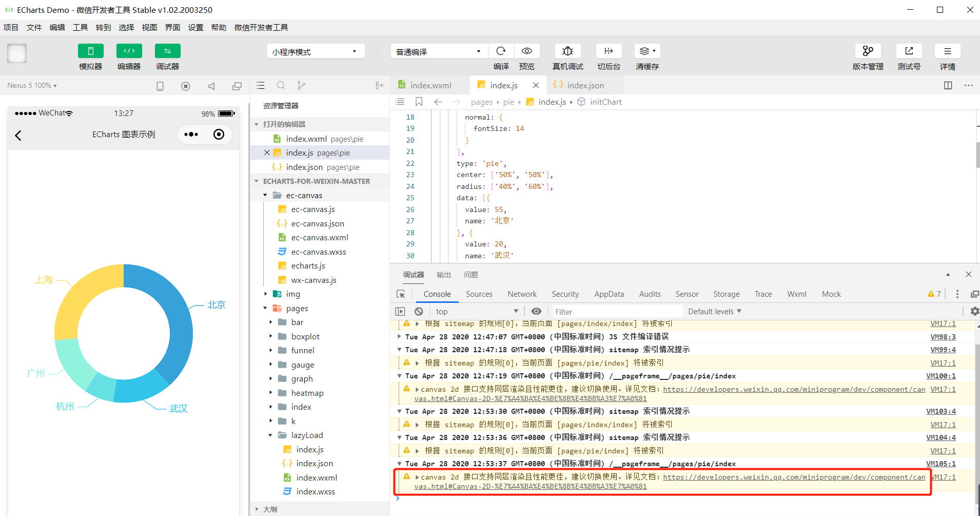Toggle the editor split view icon
Screen dimensions: 980x516
point(947,85)
